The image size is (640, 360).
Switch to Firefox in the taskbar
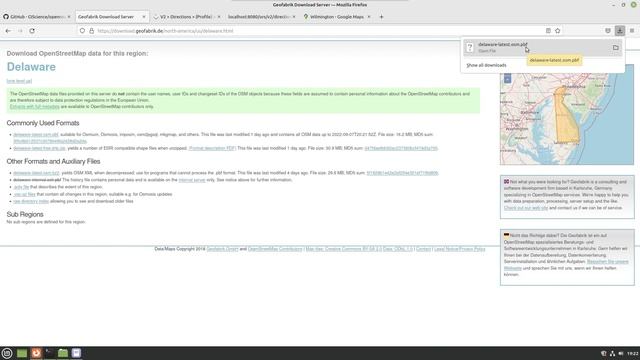36,353
